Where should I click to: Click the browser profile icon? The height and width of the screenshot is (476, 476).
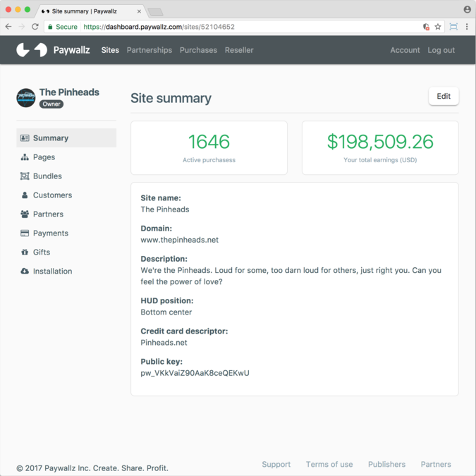[468, 9]
